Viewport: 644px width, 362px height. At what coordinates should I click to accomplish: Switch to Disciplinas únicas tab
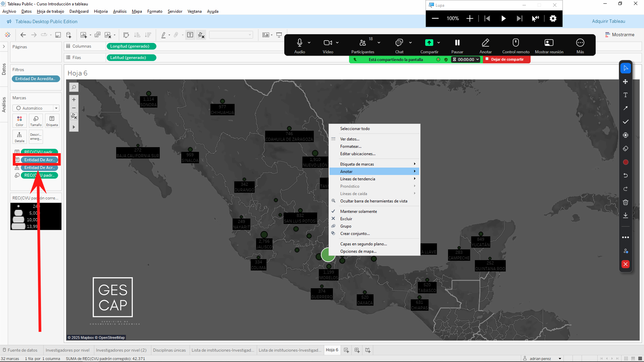(169, 350)
